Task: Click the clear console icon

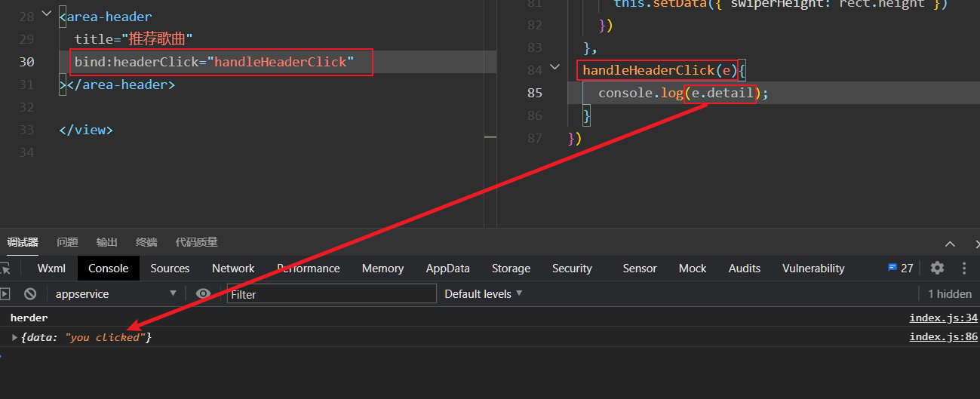Action: [30, 294]
